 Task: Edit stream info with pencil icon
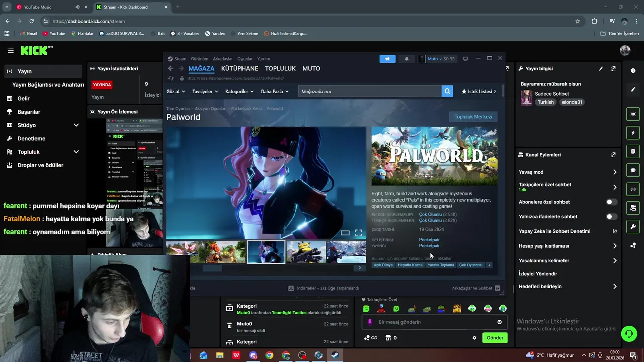601,69
